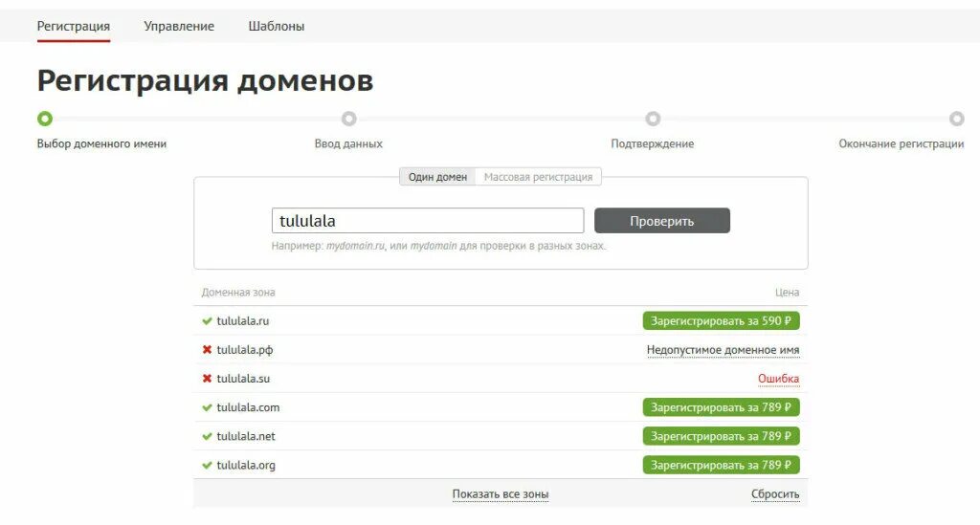Click the Окончание регистрации step circle
The width and height of the screenshot is (980, 525).
pyautogui.click(x=957, y=119)
